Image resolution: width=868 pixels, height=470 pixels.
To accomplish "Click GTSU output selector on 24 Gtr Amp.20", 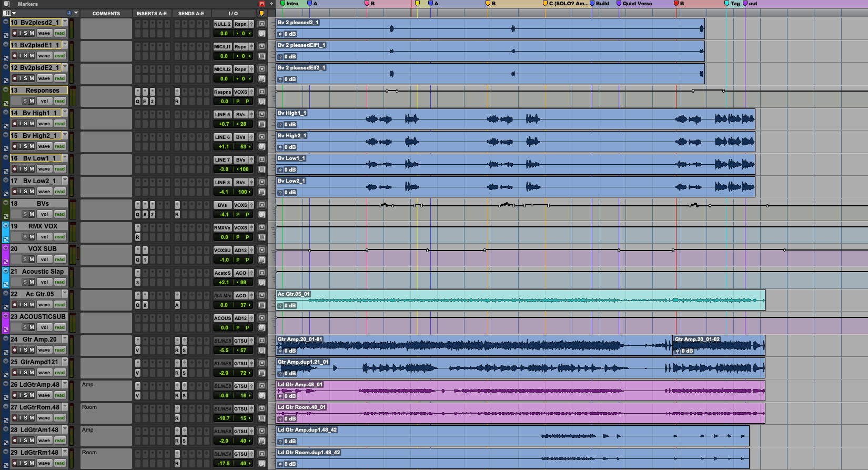I will 240,341.
